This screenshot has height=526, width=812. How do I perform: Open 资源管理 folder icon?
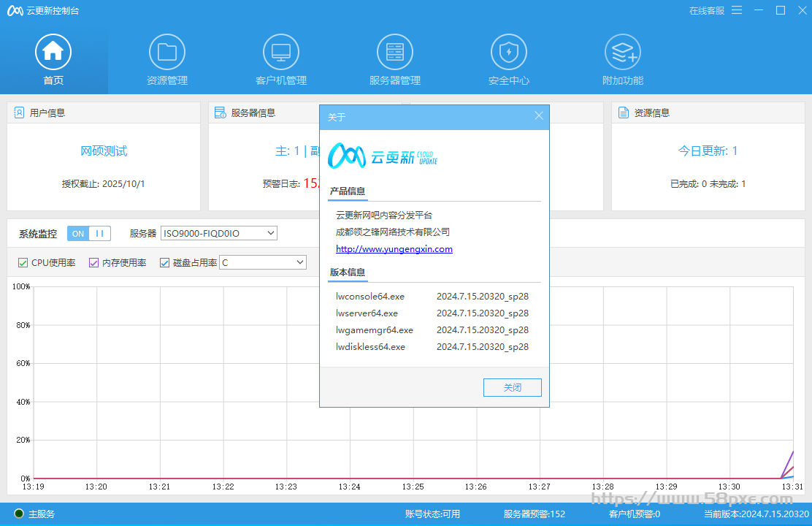(x=166, y=52)
